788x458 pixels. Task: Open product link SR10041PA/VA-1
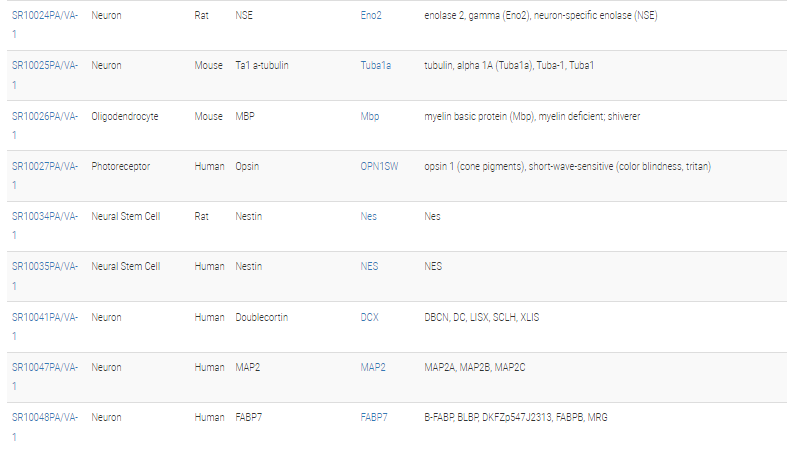[45, 326]
